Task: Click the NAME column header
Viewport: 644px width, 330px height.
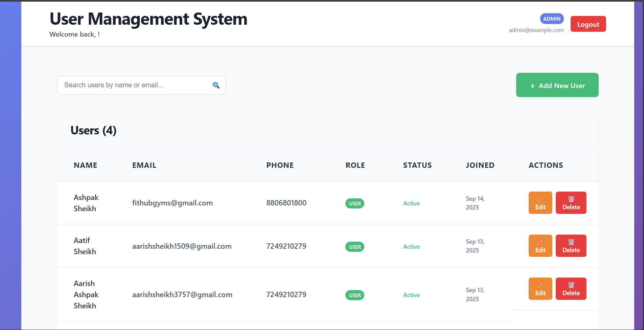Action: coord(86,166)
